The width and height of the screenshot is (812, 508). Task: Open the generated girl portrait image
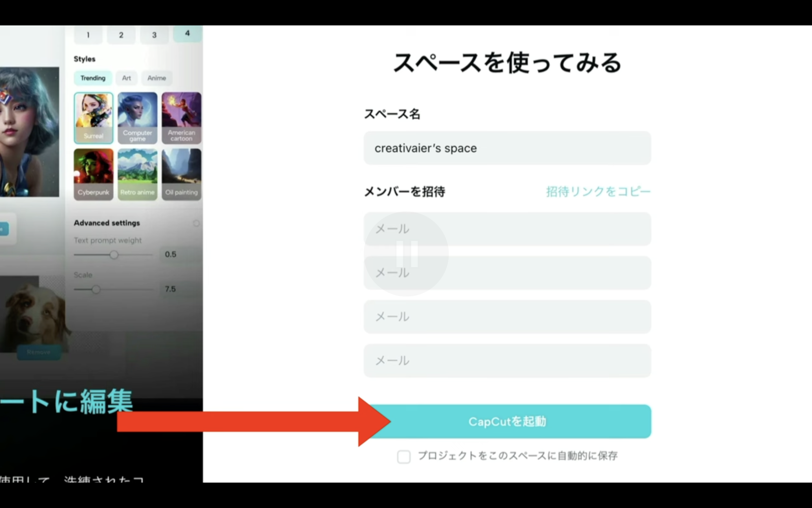point(30,132)
